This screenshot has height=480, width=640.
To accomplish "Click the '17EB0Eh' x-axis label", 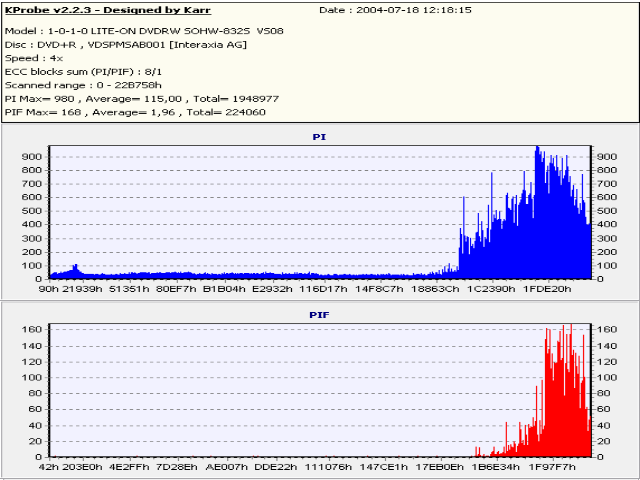I will (439, 467).
